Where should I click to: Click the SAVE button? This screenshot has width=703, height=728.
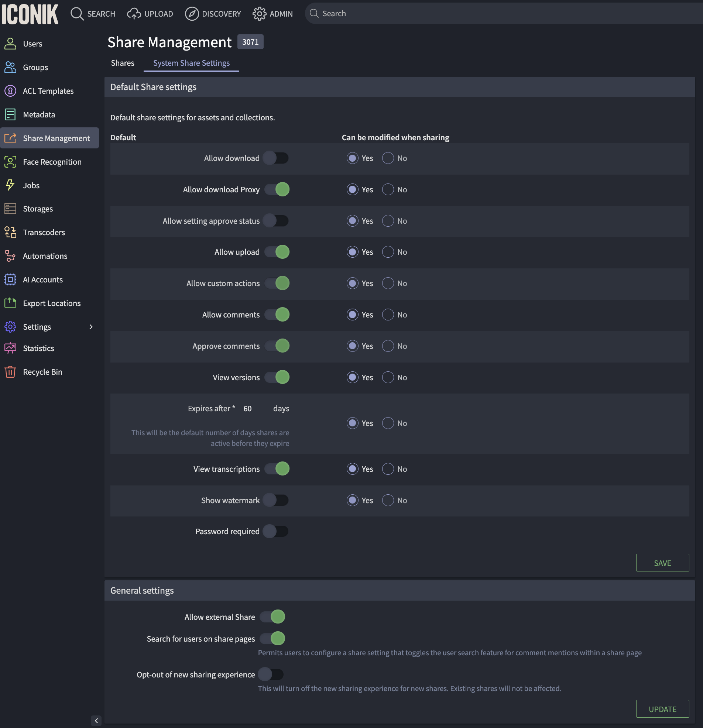click(662, 563)
